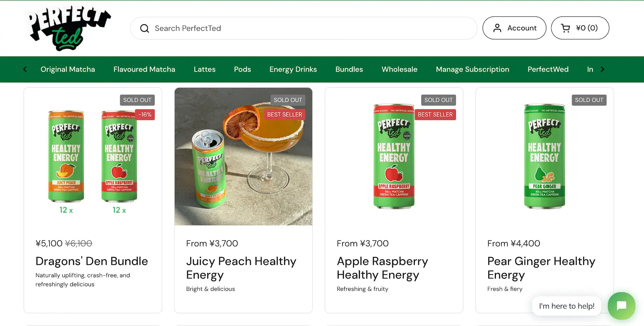
Task: Focus the Search PerfectTed field
Action: pos(303,28)
